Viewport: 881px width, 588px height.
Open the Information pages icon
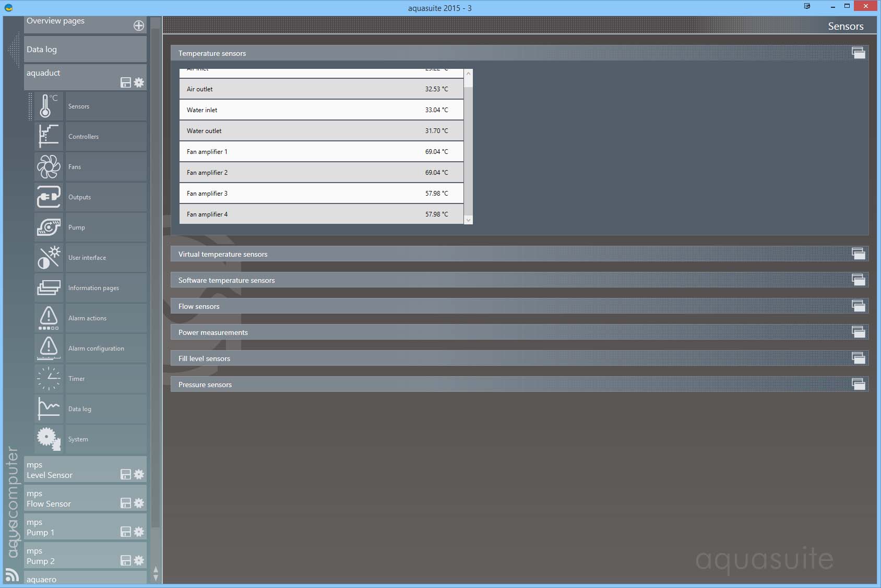pos(49,287)
